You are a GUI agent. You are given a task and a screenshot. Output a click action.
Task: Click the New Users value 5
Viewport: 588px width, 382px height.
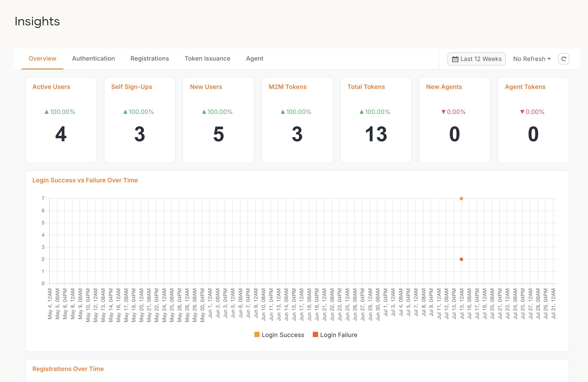coord(219,134)
